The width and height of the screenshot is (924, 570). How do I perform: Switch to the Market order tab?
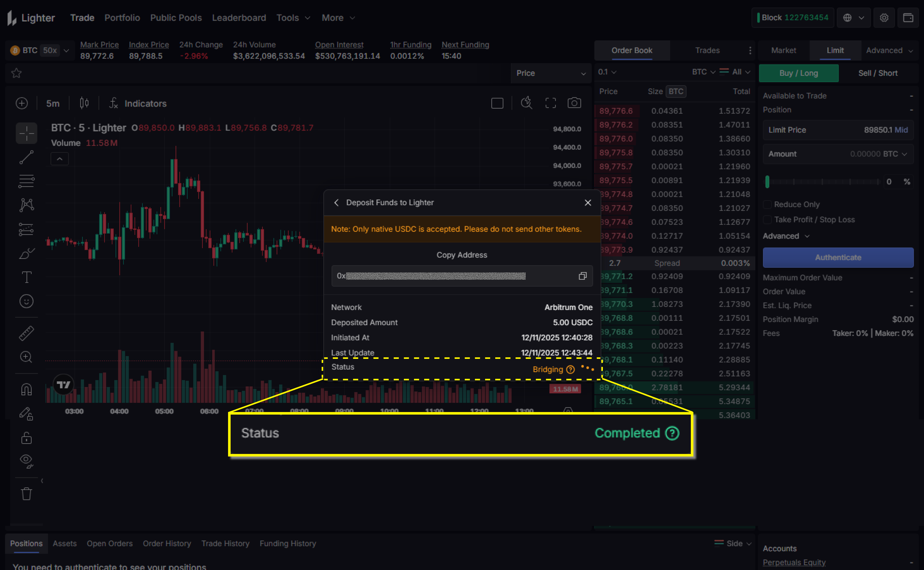pyautogui.click(x=783, y=50)
